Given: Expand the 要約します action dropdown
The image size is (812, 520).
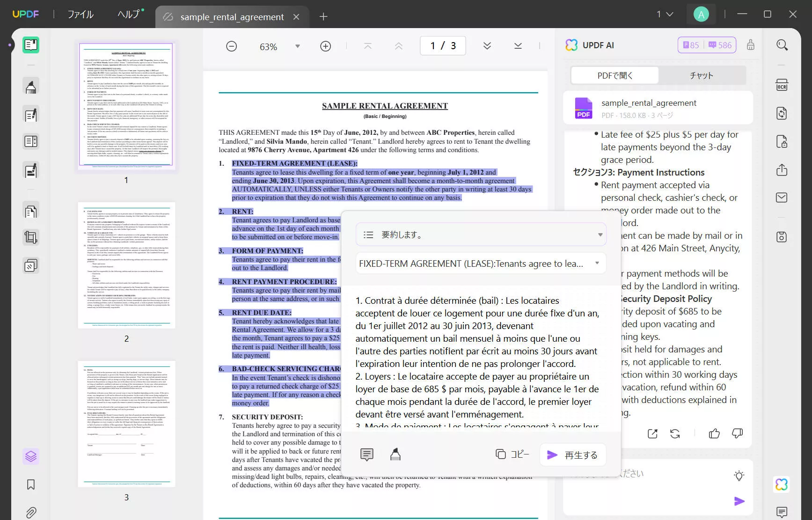Looking at the screenshot, I should click(600, 234).
